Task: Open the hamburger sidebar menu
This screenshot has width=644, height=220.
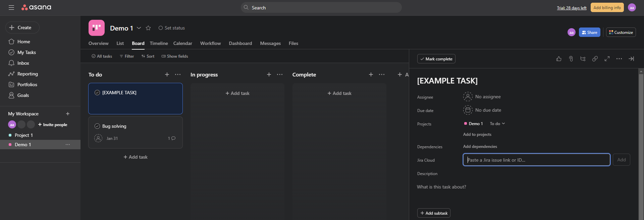Action: pyautogui.click(x=11, y=7)
